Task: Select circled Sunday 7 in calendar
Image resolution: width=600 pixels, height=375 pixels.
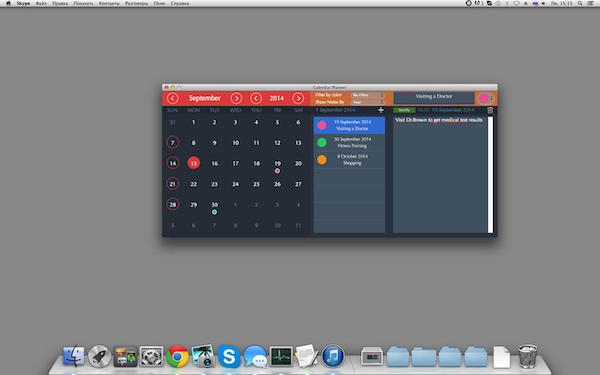Action: [173, 143]
